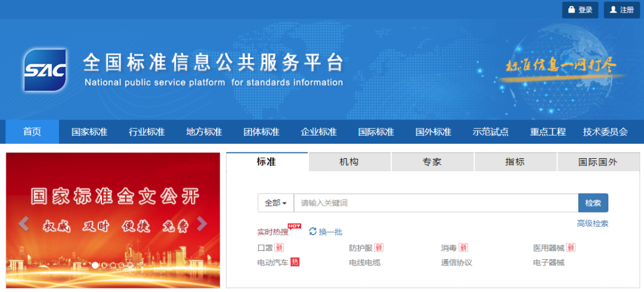Click the 防护服 hot search keyword
This screenshot has width=644, height=292.
click(x=361, y=248)
